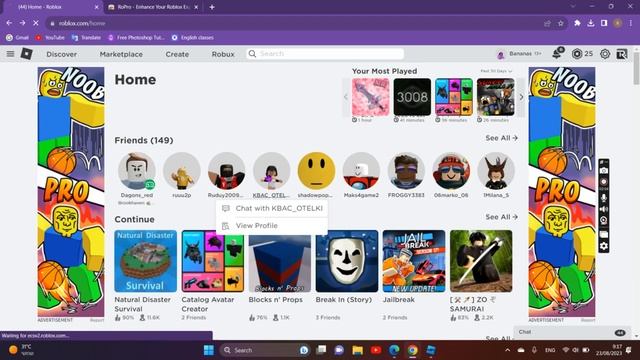
Task: Focus the Roblox search field
Action: (x=325, y=54)
